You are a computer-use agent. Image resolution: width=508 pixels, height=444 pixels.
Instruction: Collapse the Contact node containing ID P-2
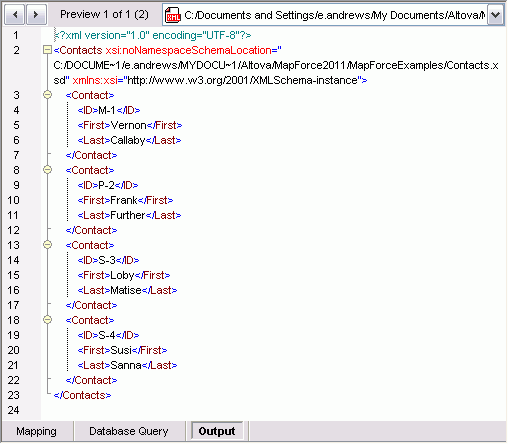[x=48, y=170]
